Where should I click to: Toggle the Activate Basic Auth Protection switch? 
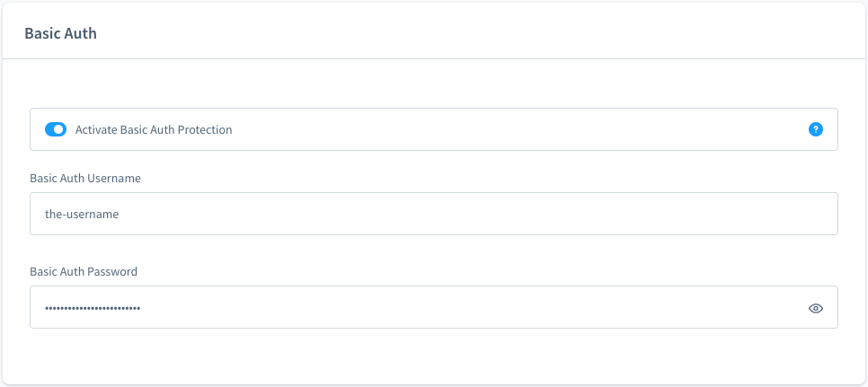click(56, 129)
